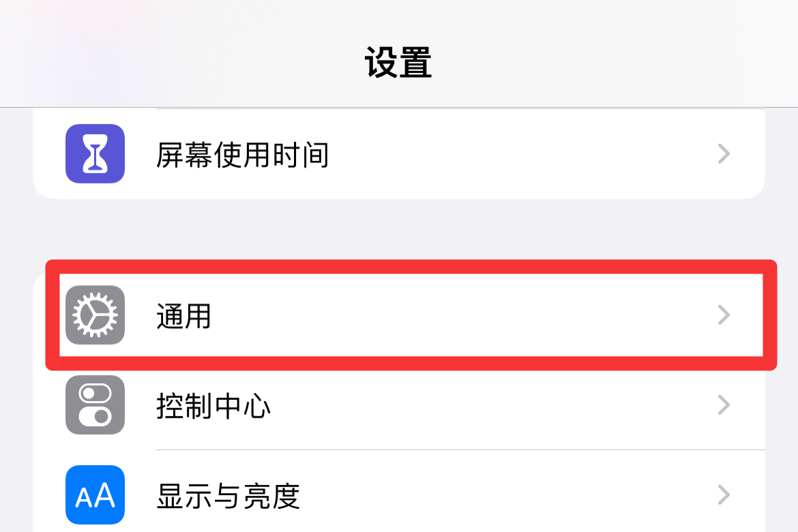798x532 pixels.
Task: Select the 通用 text label
Action: (x=183, y=316)
